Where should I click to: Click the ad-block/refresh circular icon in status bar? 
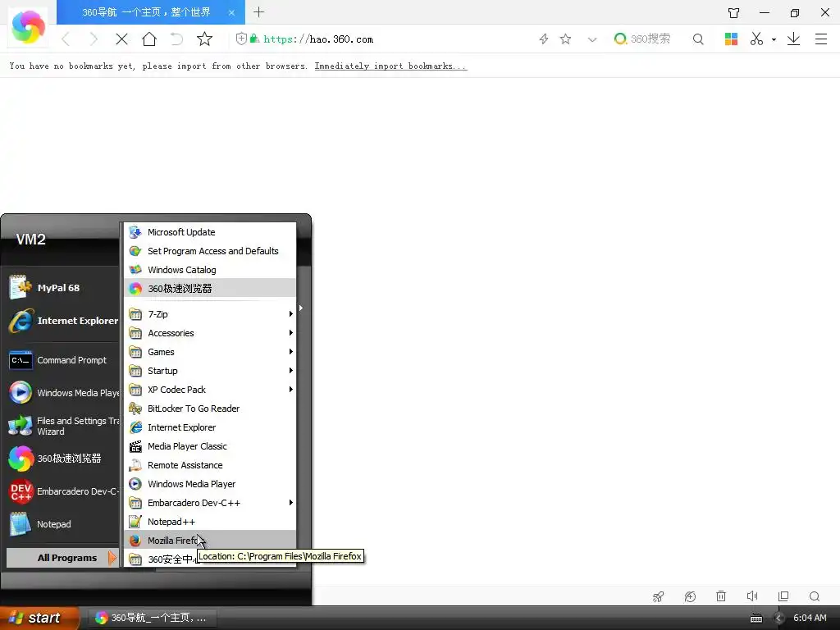[x=690, y=596]
